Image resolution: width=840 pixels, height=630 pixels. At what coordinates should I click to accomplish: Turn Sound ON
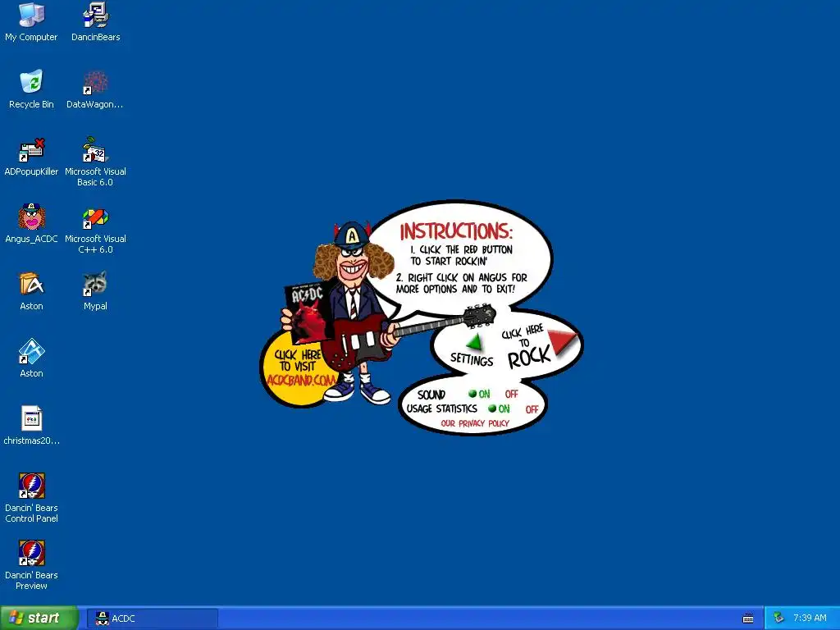tap(479, 394)
